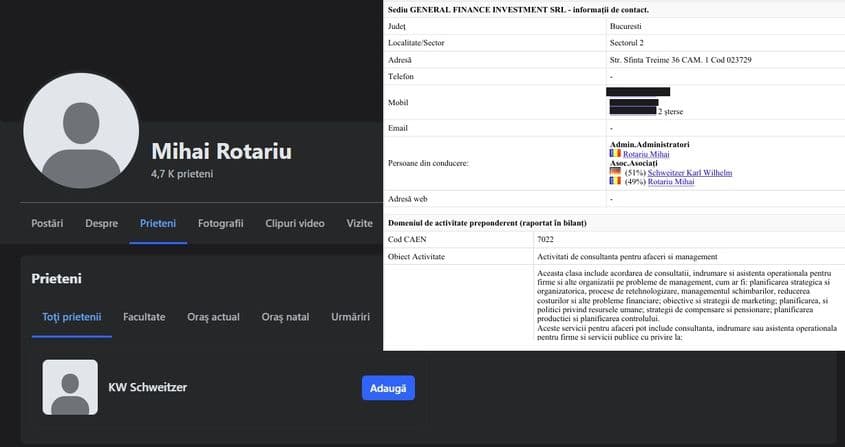
Task: Open KW Schweitzer's profile name
Action: pyautogui.click(x=148, y=387)
